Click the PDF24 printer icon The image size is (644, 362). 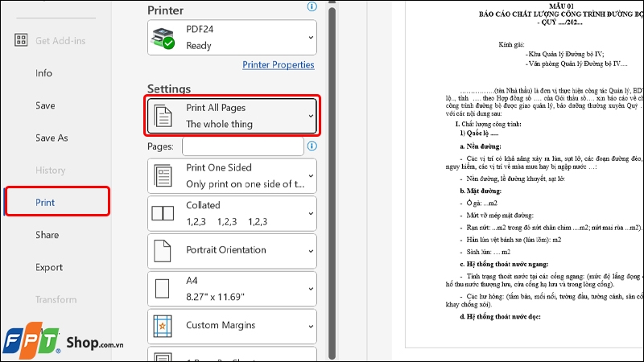click(163, 38)
